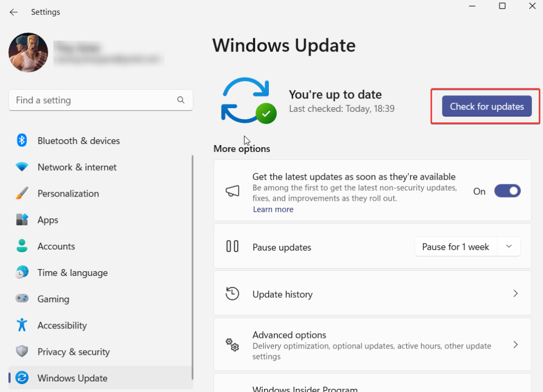Minimize the Settings window
543x392 pixels.
coord(472,6)
